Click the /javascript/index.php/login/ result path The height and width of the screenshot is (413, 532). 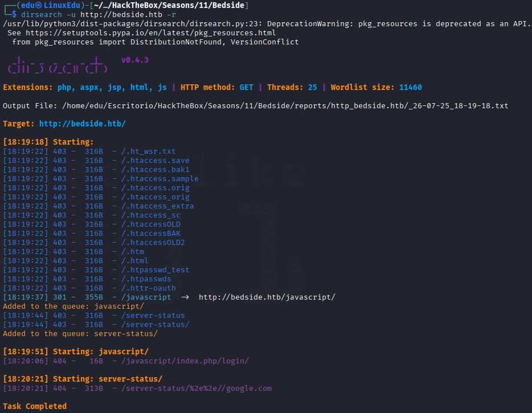click(185, 361)
